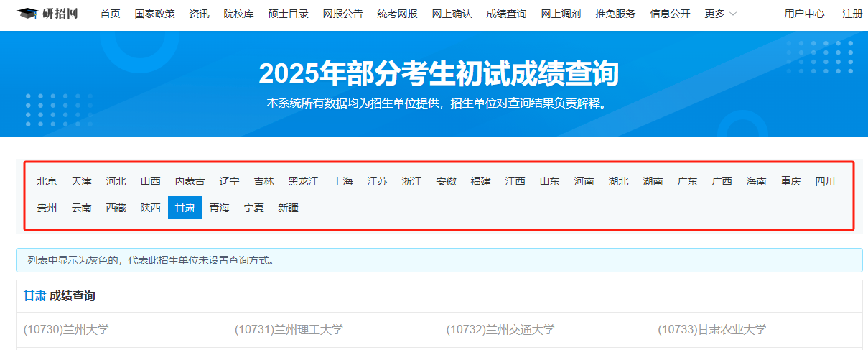Image resolution: width=868 pixels, height=350 pixels.
Task: Expand the 更多 dropdown menu
Action: [720, 14]
